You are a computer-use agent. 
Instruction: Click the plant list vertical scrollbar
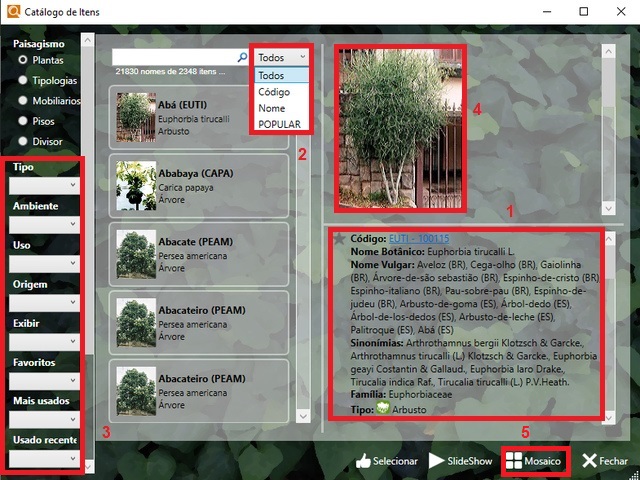[x=303, y=250]
